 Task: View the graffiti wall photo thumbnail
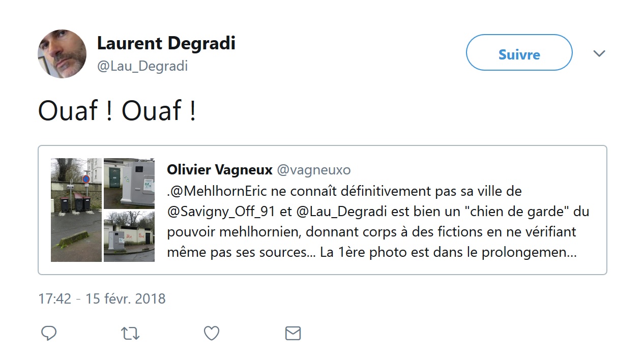tap(129, 236)
